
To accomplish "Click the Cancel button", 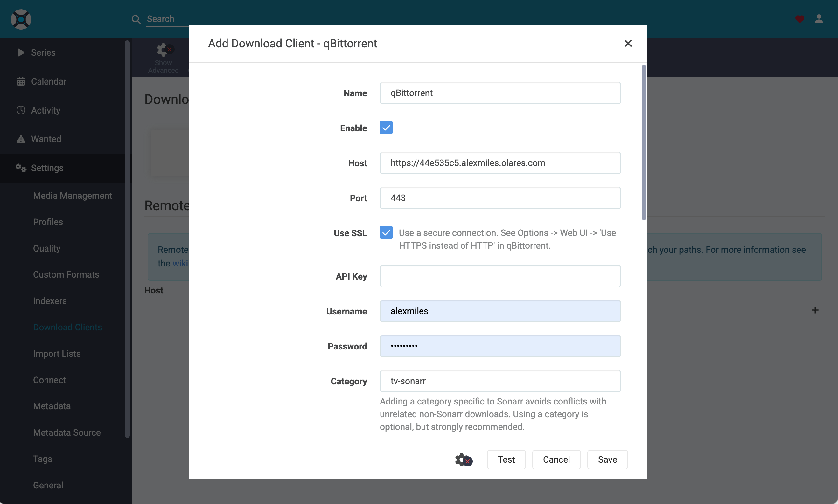I will [x=556, y=459].
